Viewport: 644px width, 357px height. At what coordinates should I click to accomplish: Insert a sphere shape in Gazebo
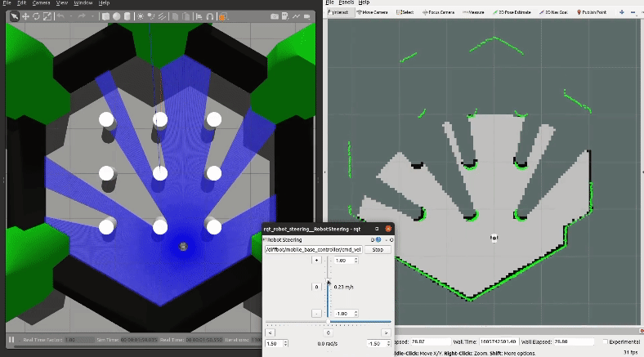pyautogui.click(x=117, y=16)
